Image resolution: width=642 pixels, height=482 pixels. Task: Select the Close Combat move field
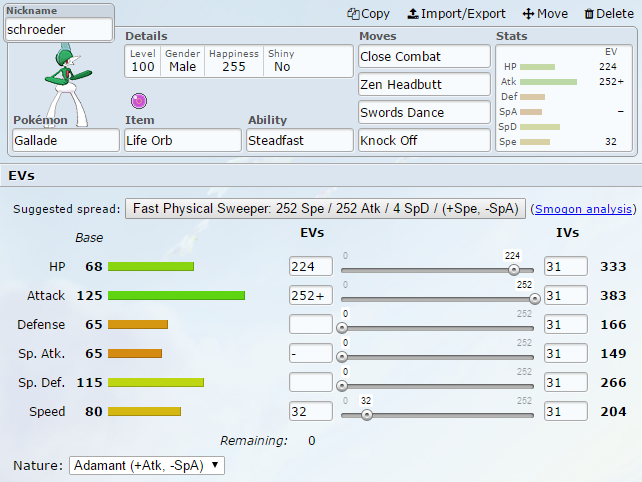tap(424, 57)
